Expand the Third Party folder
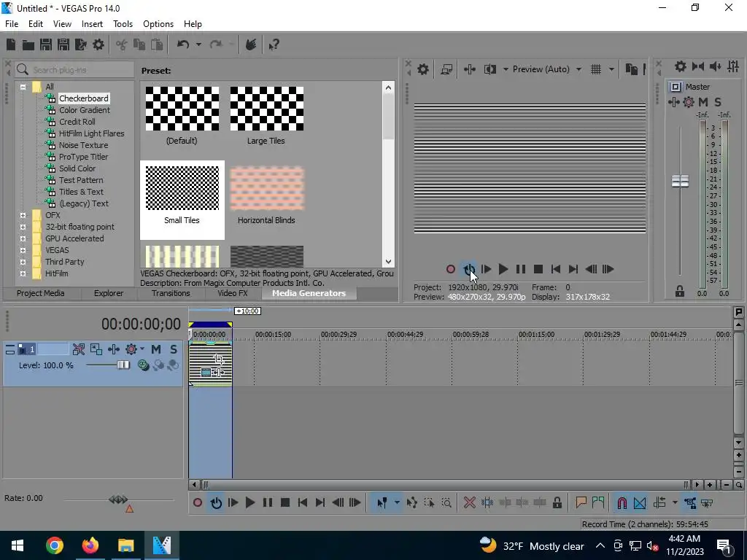 (23, 262)
